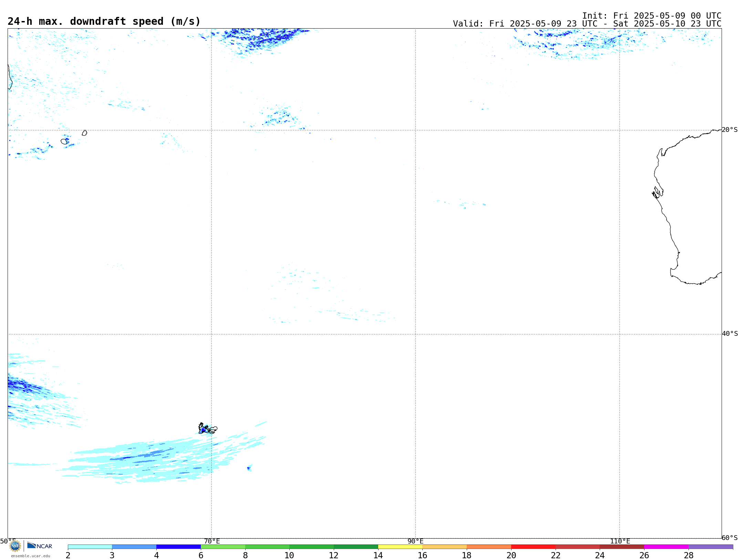Image resolution: width=744 pixels, height=560 pixels.
Task: Click the NSF logo icon
Action: (x=15, y=546)
